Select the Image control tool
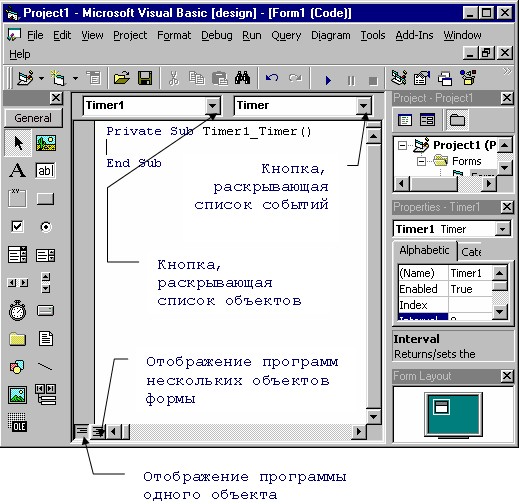Screen dimensions: 519x504 click(x=17, y=395)
